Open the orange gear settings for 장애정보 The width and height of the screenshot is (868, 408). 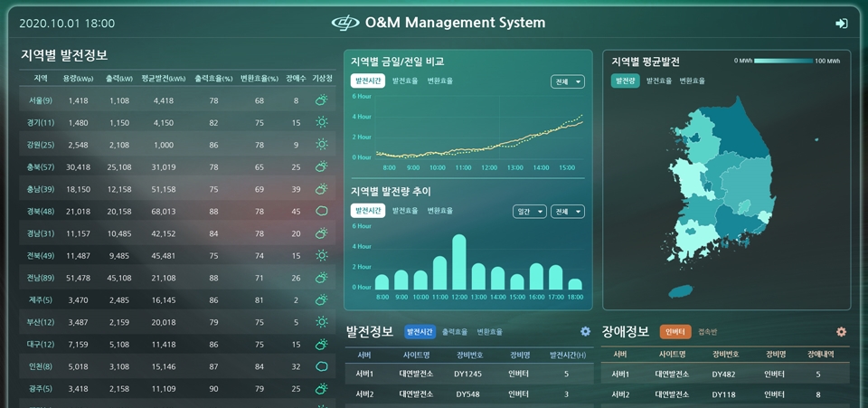[841, 332]
